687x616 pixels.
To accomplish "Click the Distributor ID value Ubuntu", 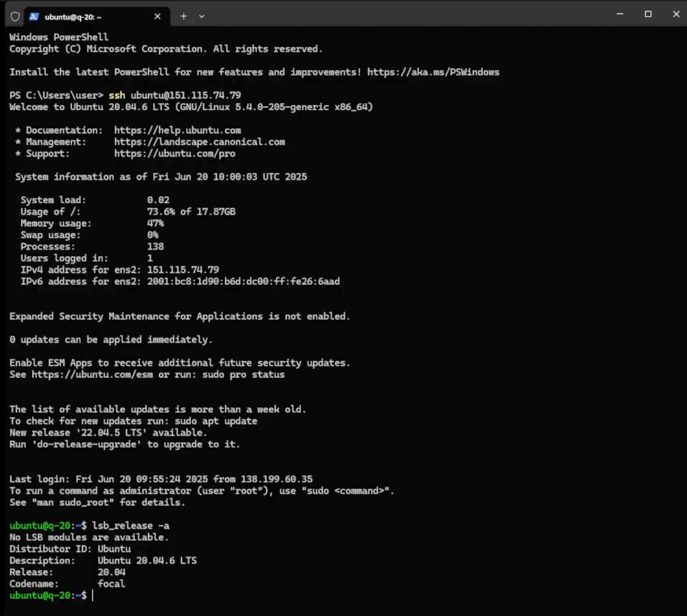I will pyautogui.click(x=114, y=549).
